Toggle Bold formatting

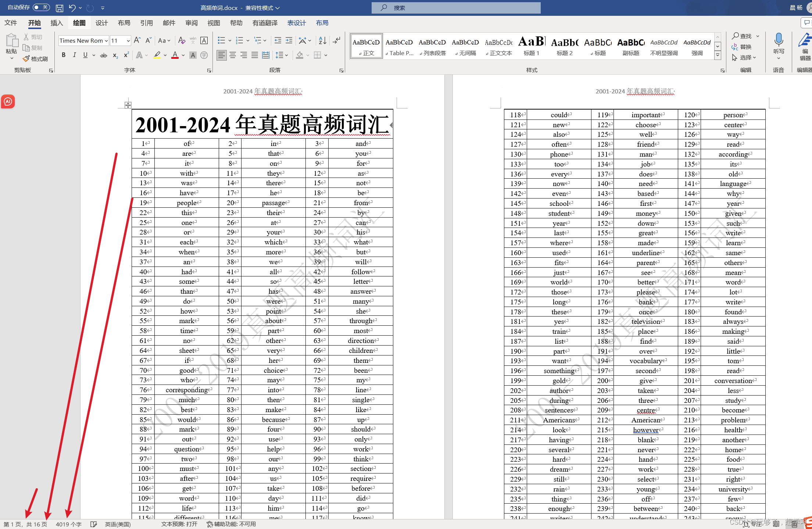point(64,55)
